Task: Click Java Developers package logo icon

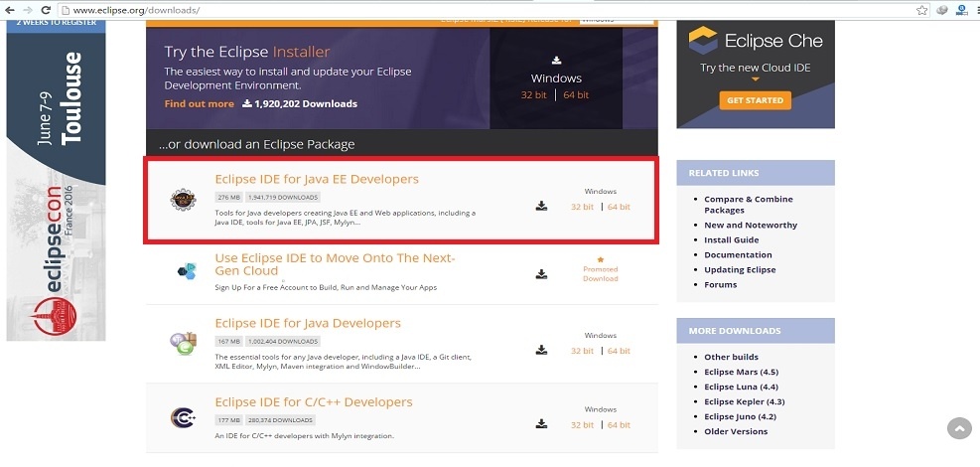Action: [x=183, y=343]
